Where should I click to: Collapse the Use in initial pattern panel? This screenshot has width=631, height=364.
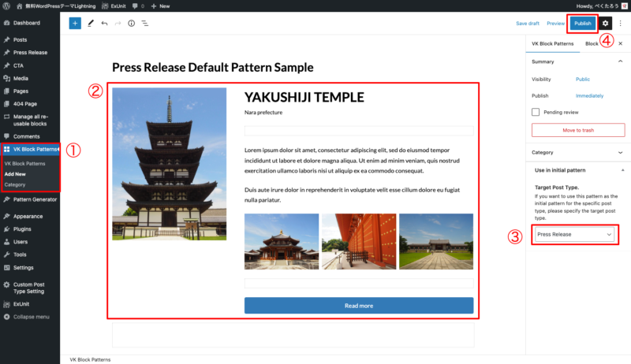click(x=577, y=169)
